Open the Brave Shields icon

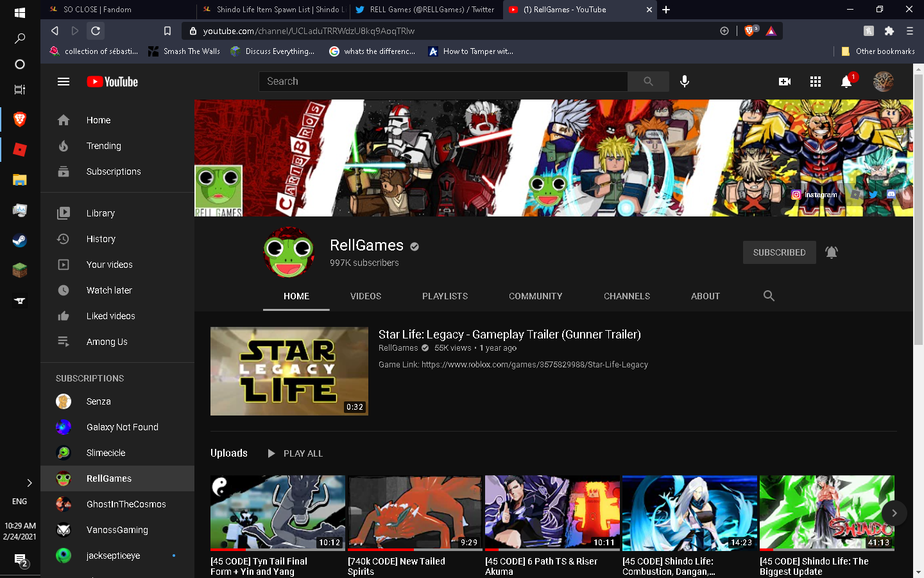tap(749, 31)
